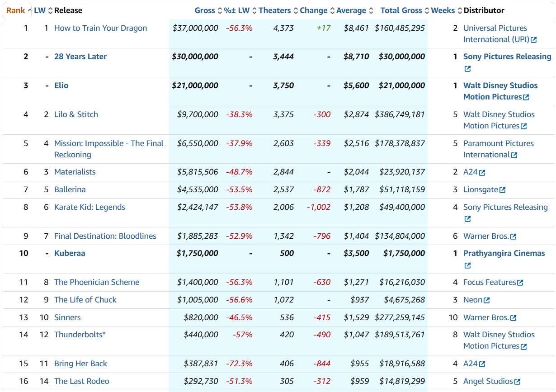Sort the table by the Gross column header

tap(208, 10)
